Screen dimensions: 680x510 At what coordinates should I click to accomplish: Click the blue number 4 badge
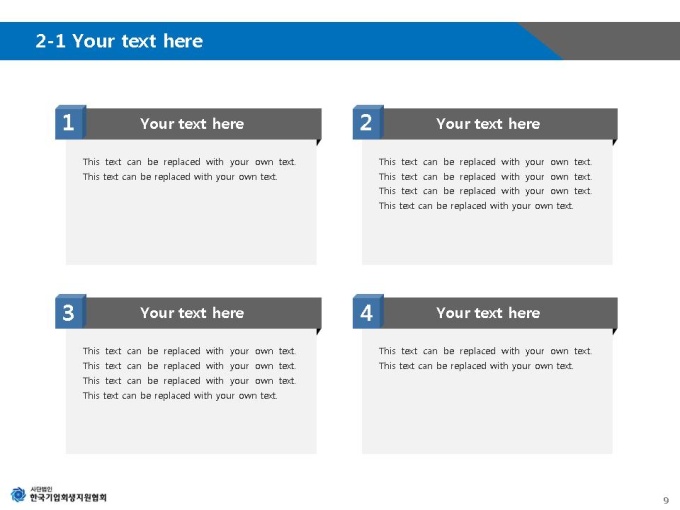coord(368,312)
